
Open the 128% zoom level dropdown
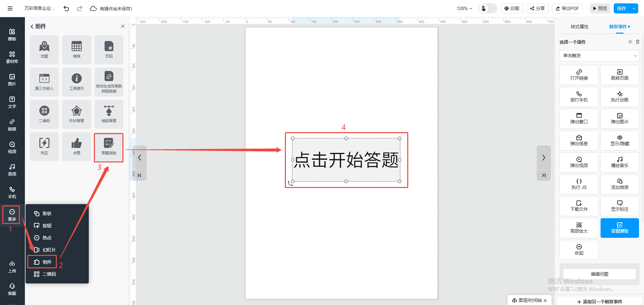tap(464, 8)
